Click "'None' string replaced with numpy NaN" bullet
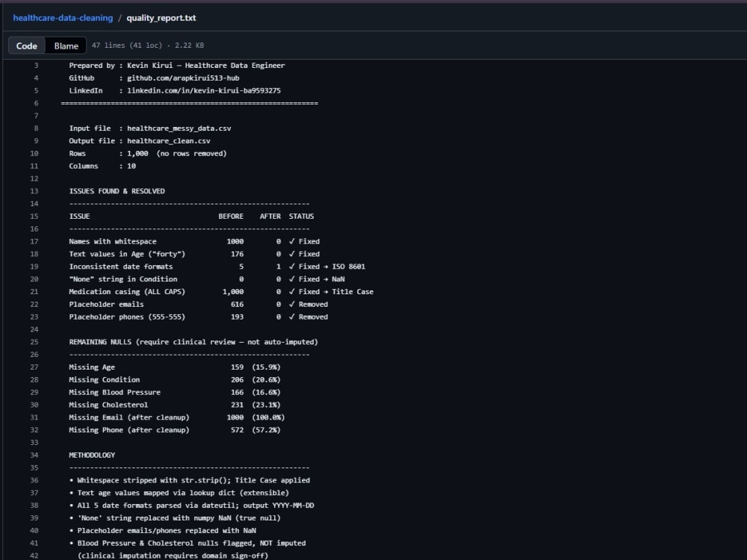 pos(175,518)
